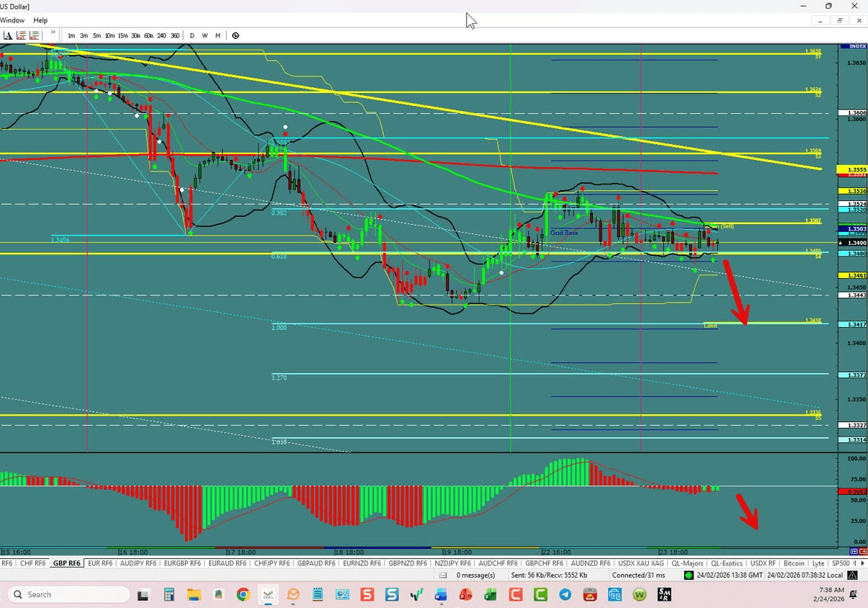Click the green connection status indicator
The width and height of the screenshot is (868, 608).
pyautogui.click(x=689, y=575)
